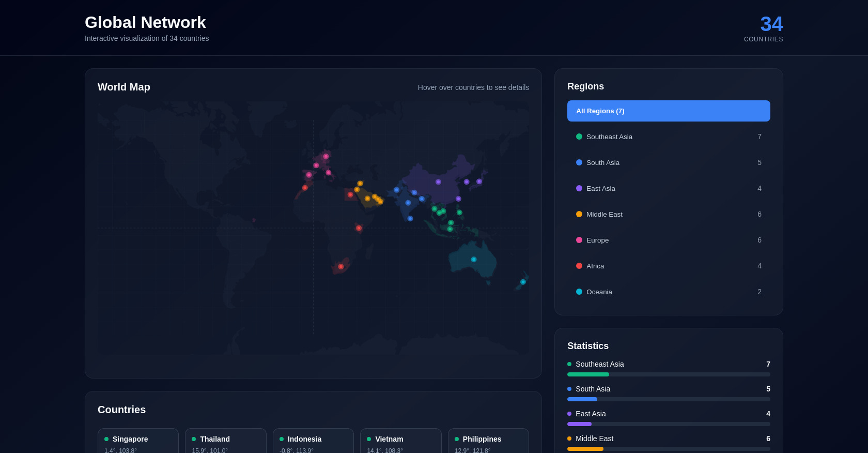This screenshot has width=868, height=453.
Task: Click the China marker on the map
Action: tap(438, 182)
